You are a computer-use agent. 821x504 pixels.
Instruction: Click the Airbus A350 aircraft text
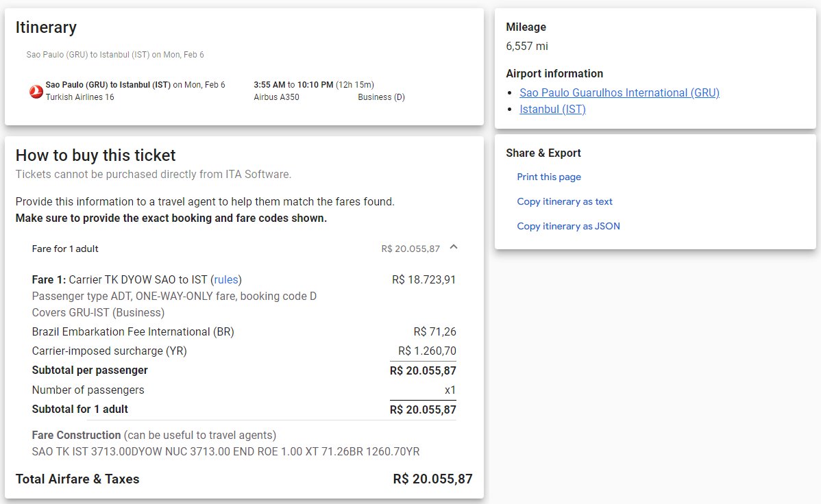tap(276, 97)
